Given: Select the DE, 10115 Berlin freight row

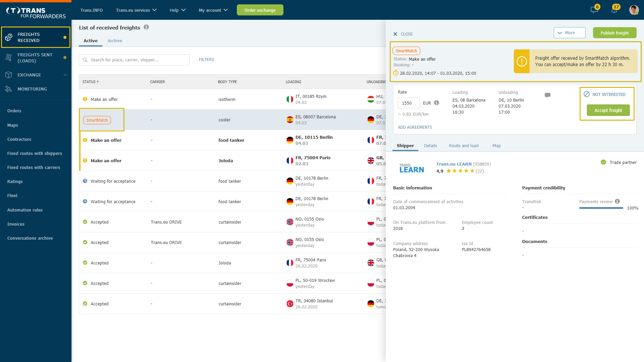Looking at the screenshot, I should [x=232, y=140].
